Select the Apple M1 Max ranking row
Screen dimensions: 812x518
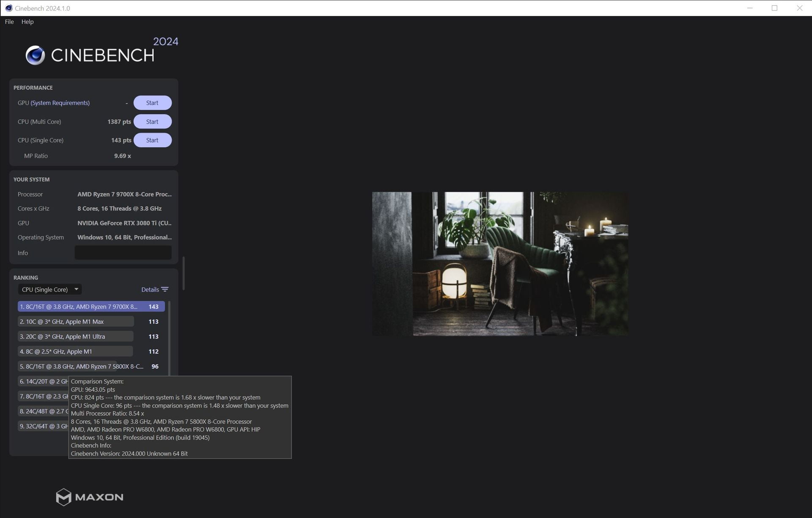pyautogui.click(x=91, y=322)
